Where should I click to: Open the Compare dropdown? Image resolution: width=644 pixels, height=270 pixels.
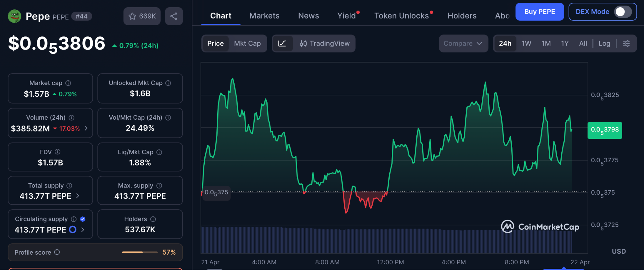[x=463, y=44]
